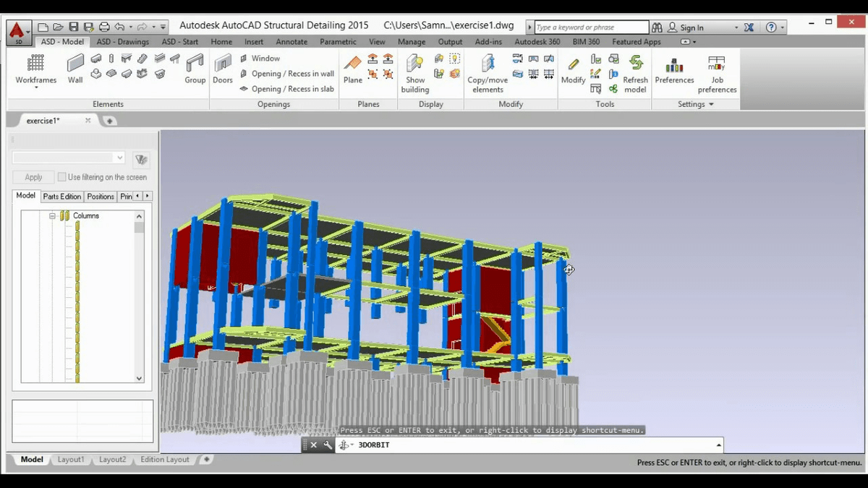The height and width of the screenshot is (488, 868).
Task: Click the Undo arrow icon
Action: click(119, 27)
